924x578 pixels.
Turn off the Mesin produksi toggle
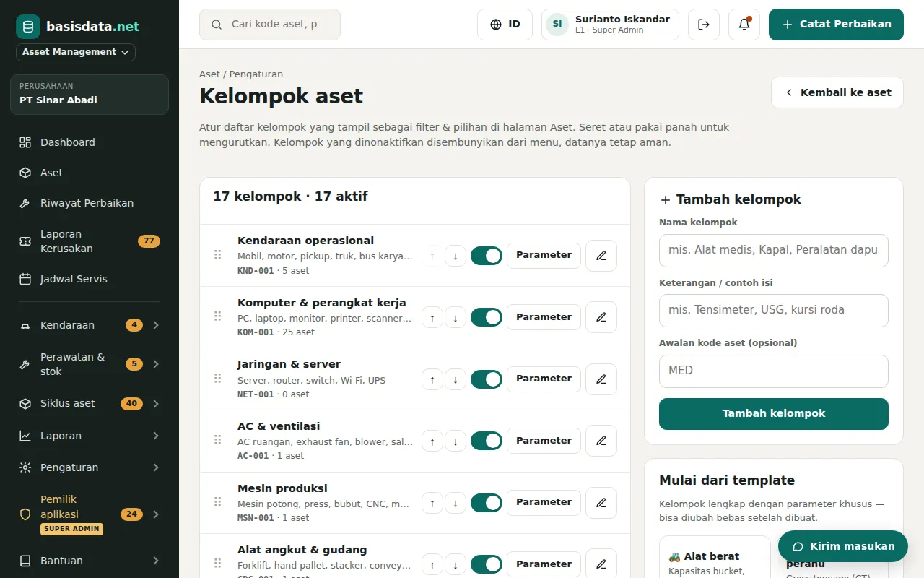point(487,503)
